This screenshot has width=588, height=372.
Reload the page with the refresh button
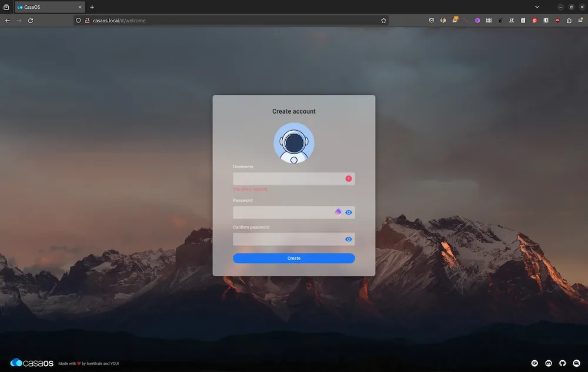tap(31, 21)
